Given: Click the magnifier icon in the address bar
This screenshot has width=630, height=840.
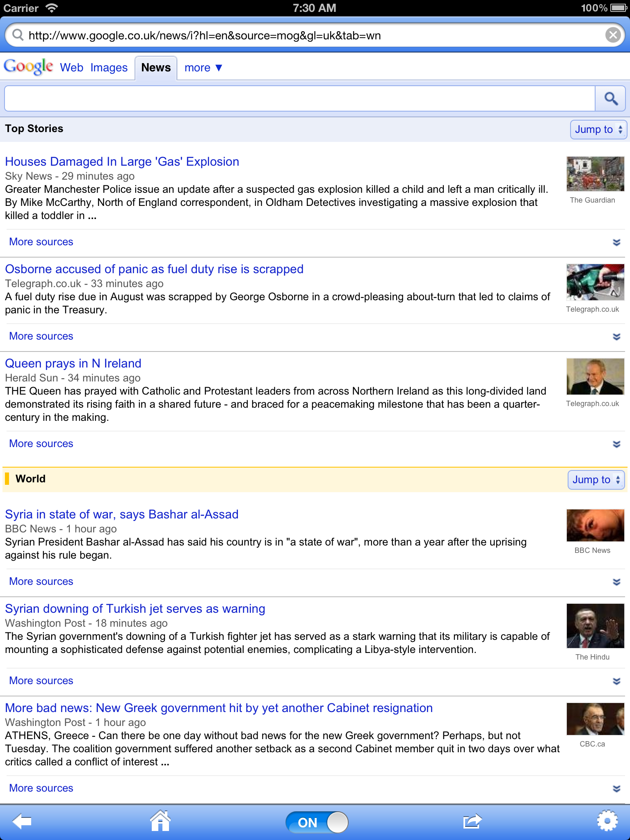Looking at the screenshot, I should click(18, 35).
